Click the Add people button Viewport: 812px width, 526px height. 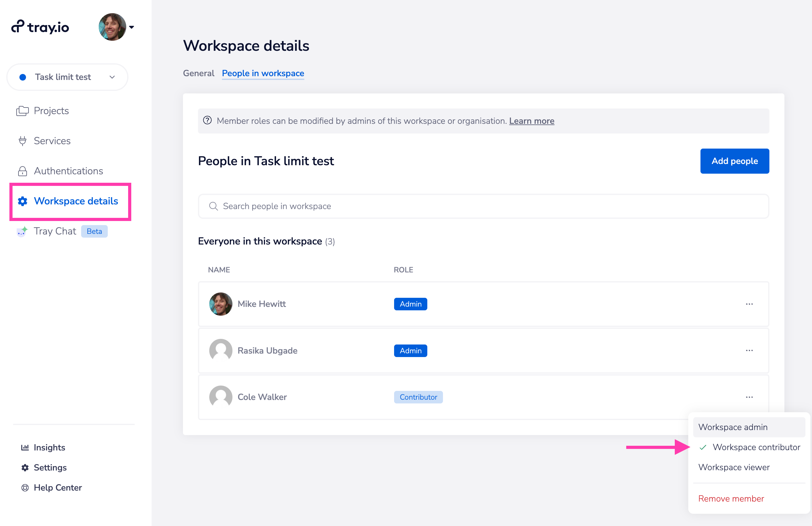[x=734, y=161]
